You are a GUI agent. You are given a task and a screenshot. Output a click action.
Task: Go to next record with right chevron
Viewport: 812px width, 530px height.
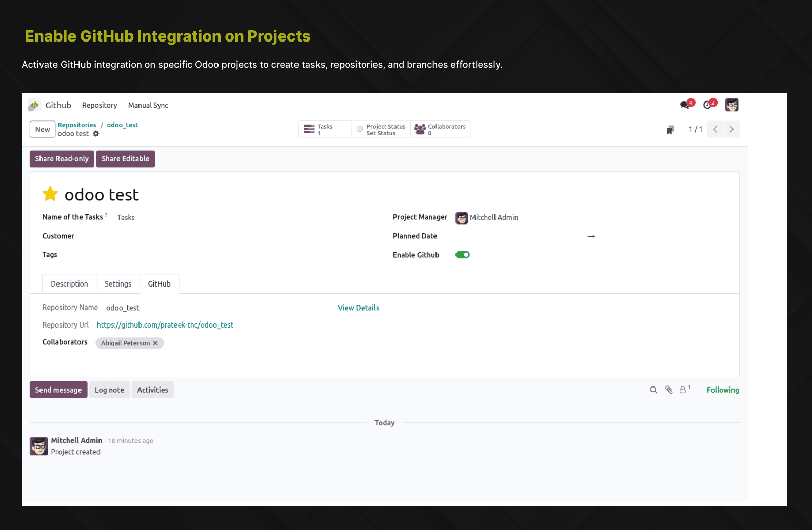tap(731, 129)
